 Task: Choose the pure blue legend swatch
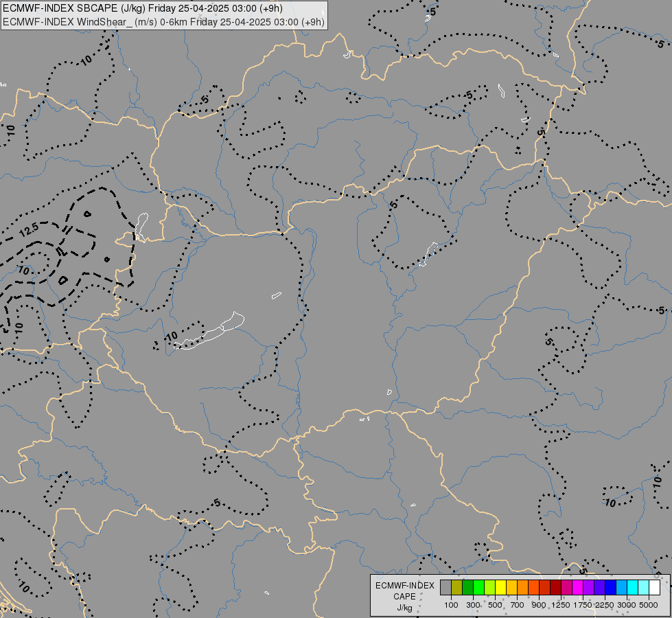click(x=611, y=588)
